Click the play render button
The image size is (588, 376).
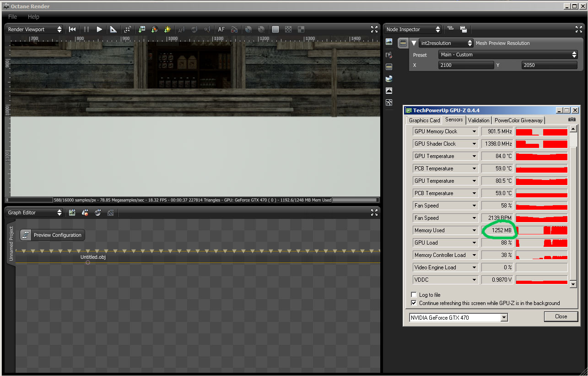pyautogui.click(x=99, y=29)
